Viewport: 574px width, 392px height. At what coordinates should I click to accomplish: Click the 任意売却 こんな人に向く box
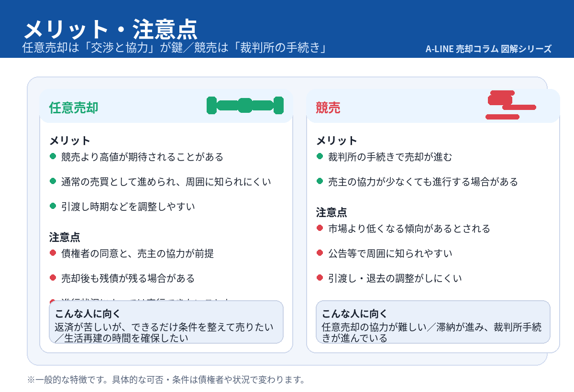click(x=166, y=322)
